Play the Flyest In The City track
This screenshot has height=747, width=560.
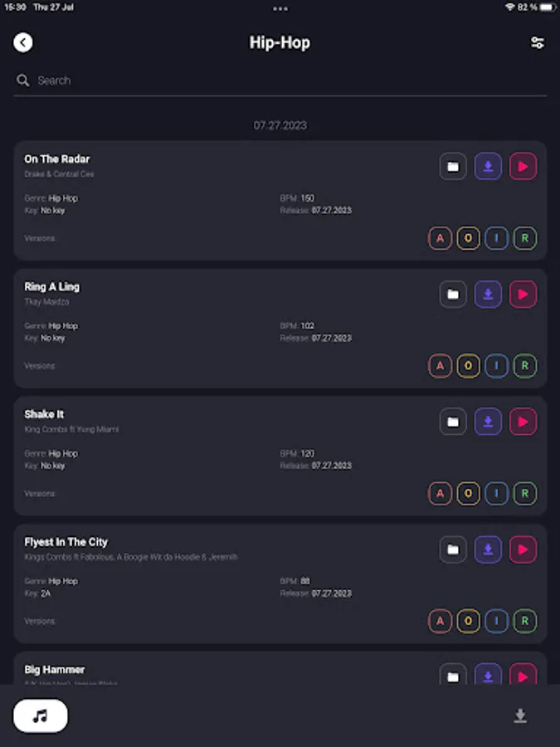(x=523, y=549)
